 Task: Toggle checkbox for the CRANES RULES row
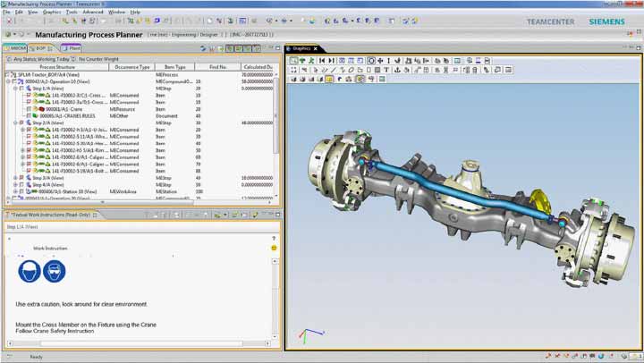click(x=28, y=115)
